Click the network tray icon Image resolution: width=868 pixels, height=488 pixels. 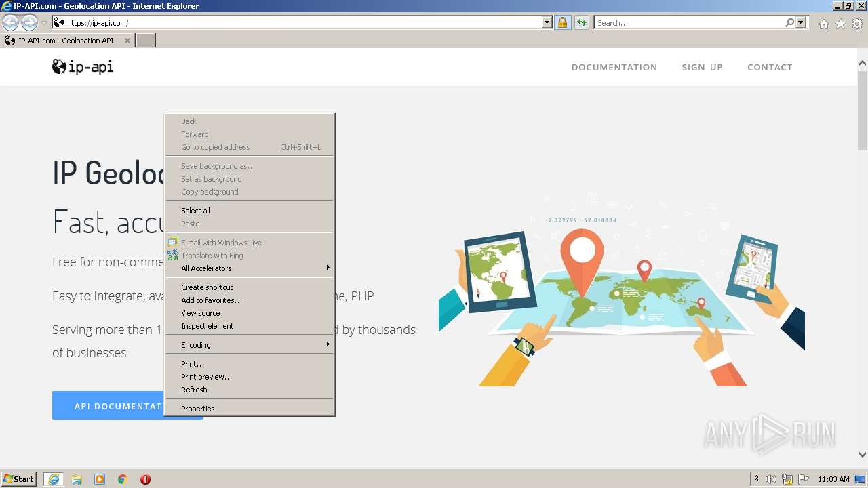click(787, 479)
